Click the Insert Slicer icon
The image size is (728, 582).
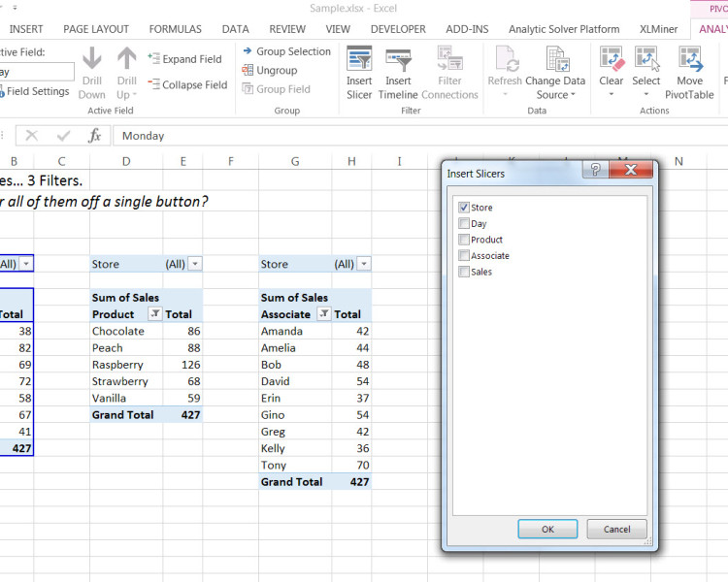359,60
